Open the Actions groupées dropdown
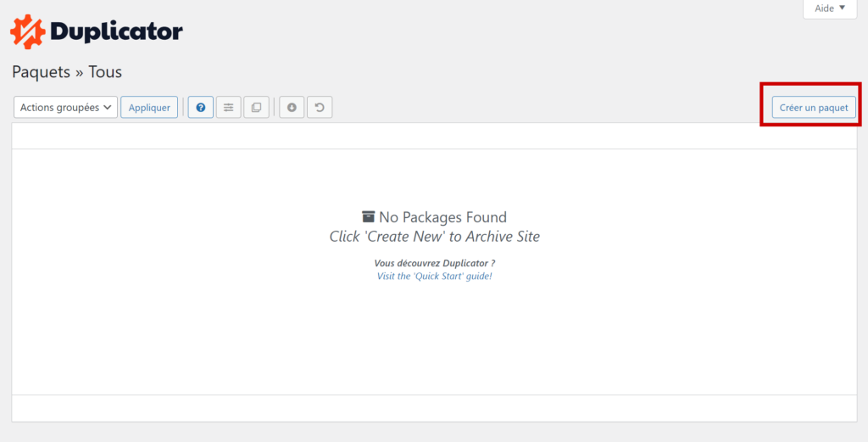The image size is (868, 442). coord(66,108)
